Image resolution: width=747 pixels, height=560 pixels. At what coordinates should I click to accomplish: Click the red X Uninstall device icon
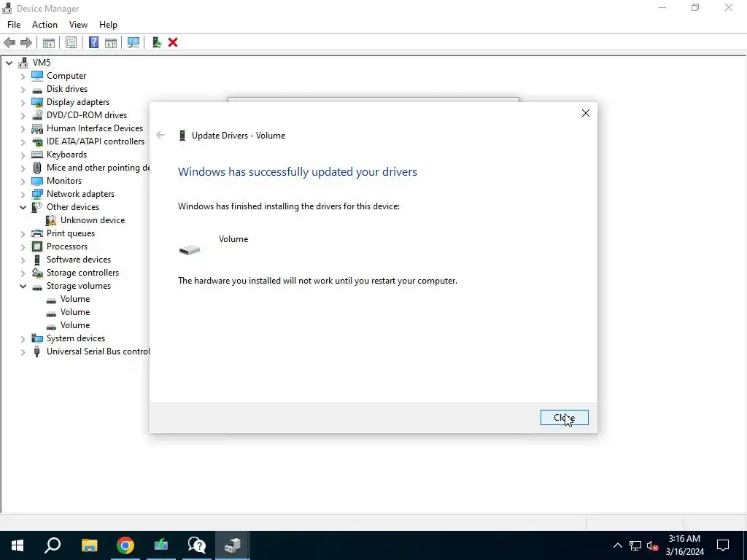[x=173, y=43]
